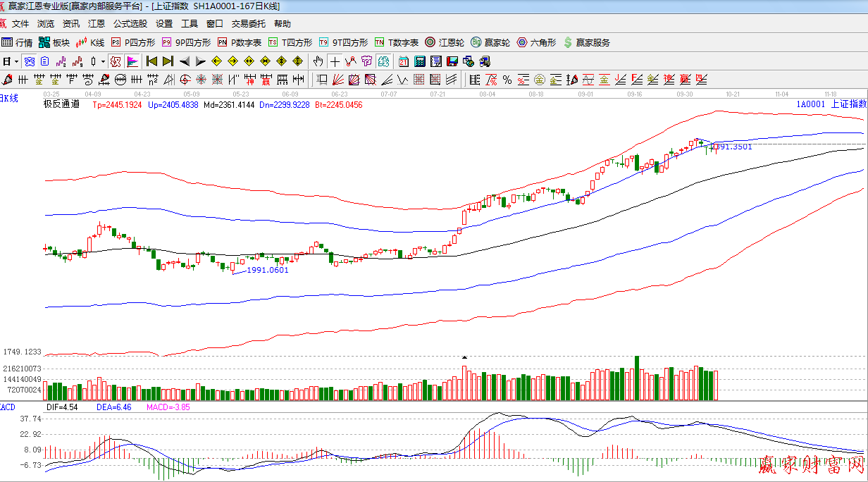The image size is (868, 482).
Task: Click the red floppy disk save icon
Action: pyautogui.click(x=451, y=61)
